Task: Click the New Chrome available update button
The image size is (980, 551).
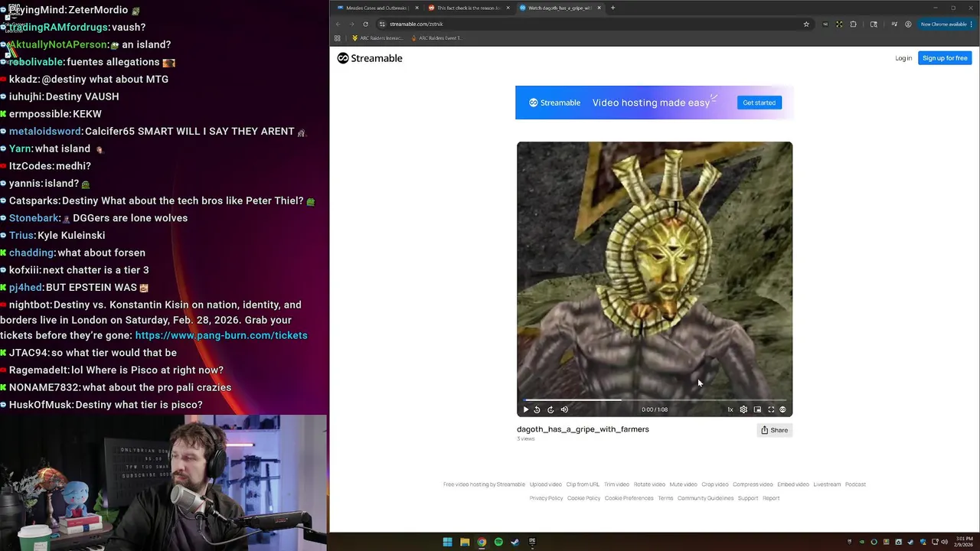Action: tap(946, 24)
